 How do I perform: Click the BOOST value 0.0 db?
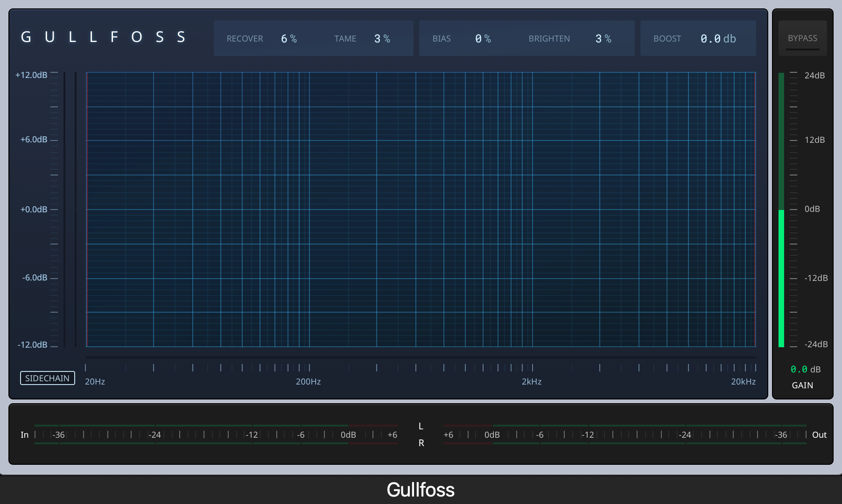click(x=718, y=39)
